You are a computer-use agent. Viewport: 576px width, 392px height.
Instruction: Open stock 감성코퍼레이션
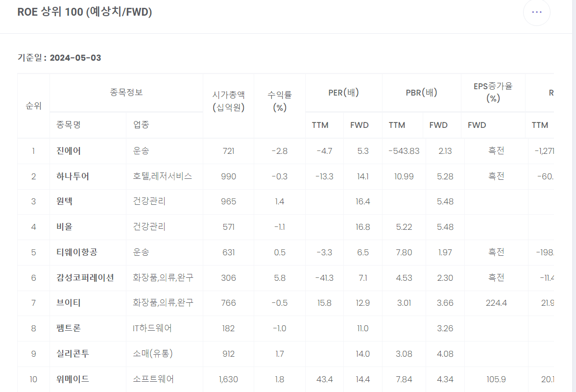coord(85,277)
